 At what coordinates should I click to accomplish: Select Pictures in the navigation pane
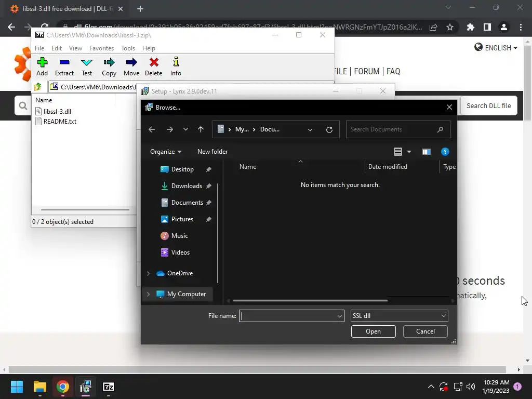181,219
